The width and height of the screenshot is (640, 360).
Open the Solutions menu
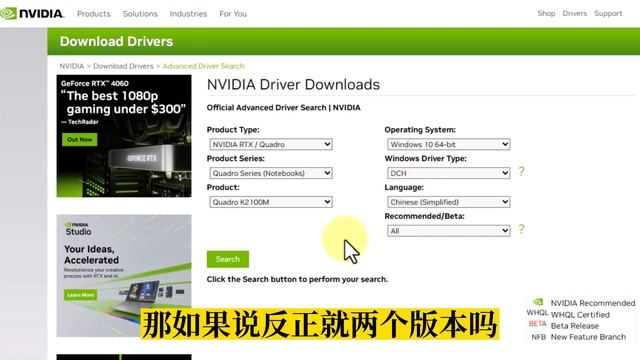tap(140, 13)
